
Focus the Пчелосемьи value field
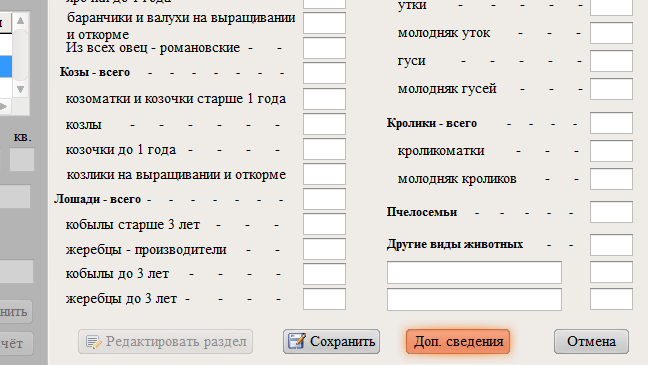(x=611, y=212)
